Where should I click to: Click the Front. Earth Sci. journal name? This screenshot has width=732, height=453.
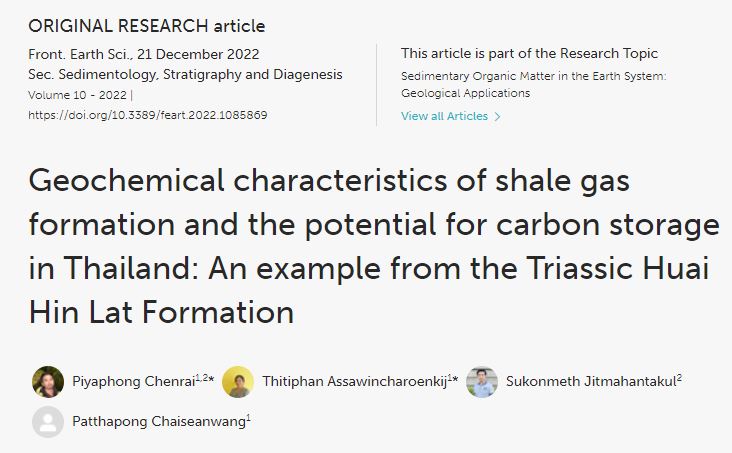click(x=80, y=54)
